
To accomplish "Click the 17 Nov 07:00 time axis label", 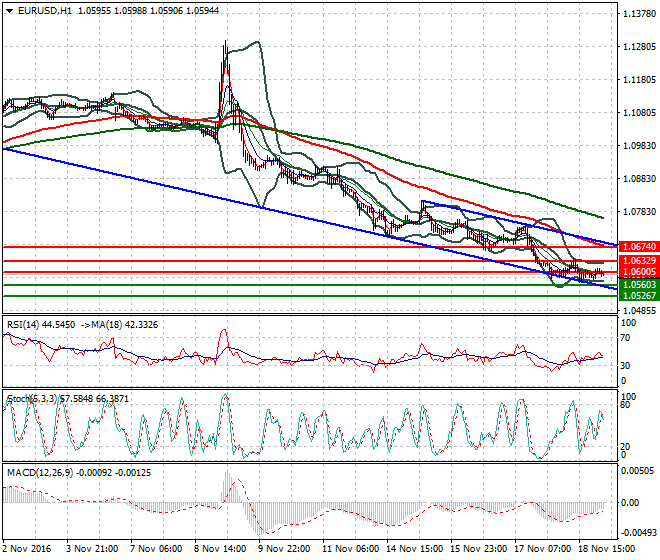I will click(543, 549).
